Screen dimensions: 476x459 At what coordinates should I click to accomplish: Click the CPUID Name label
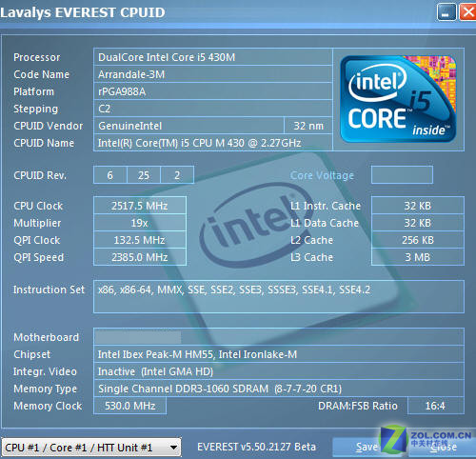pos(44,143)
